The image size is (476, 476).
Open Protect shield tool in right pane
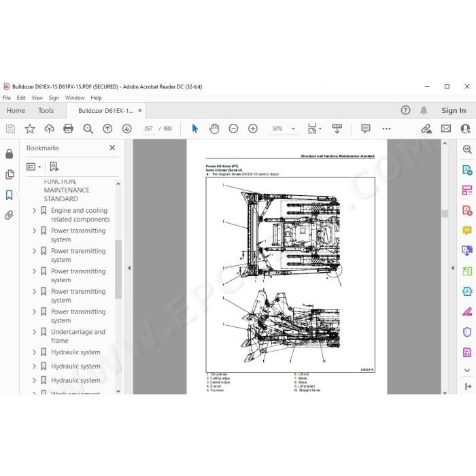point(467,332)
